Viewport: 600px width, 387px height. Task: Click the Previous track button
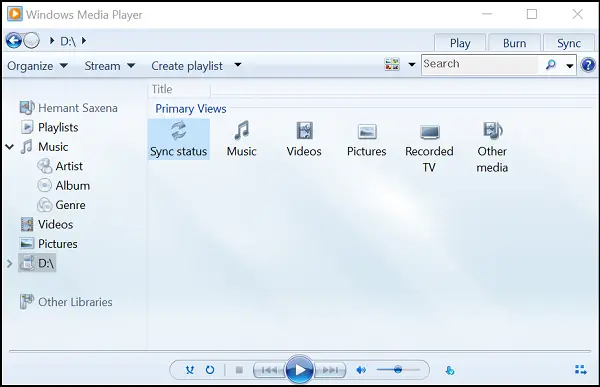(x=269, y=370)
